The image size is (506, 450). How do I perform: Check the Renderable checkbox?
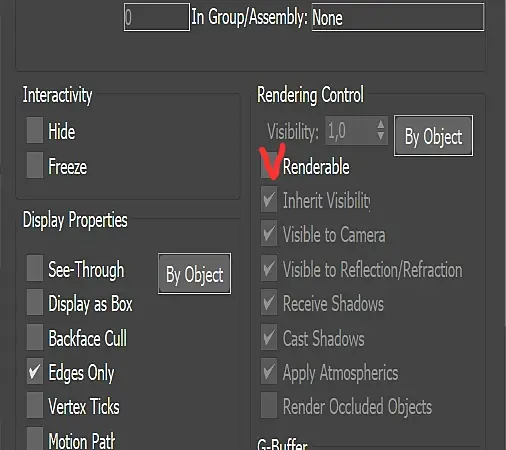click(269, 165)
